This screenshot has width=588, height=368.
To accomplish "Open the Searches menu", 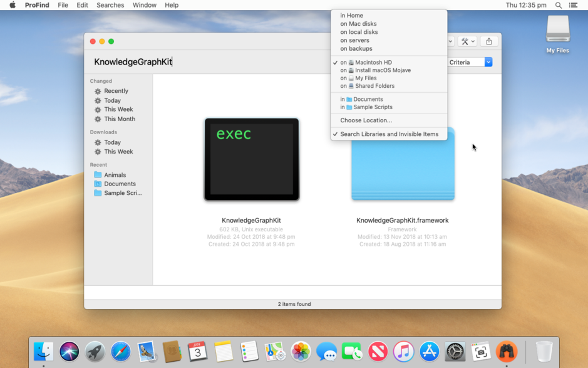I will 110,5.
